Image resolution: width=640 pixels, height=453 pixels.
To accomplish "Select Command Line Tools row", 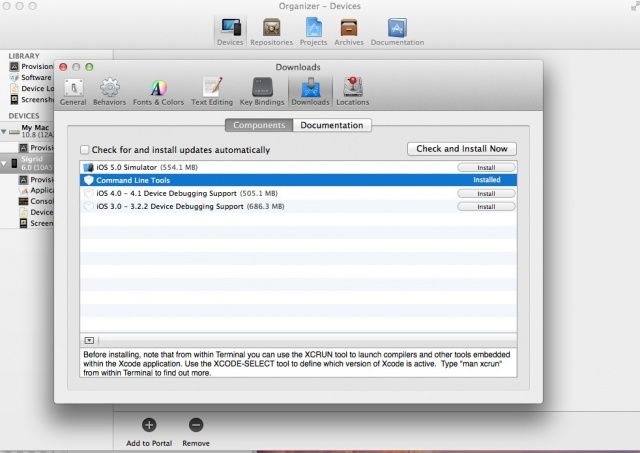I will tap(298, 180).
